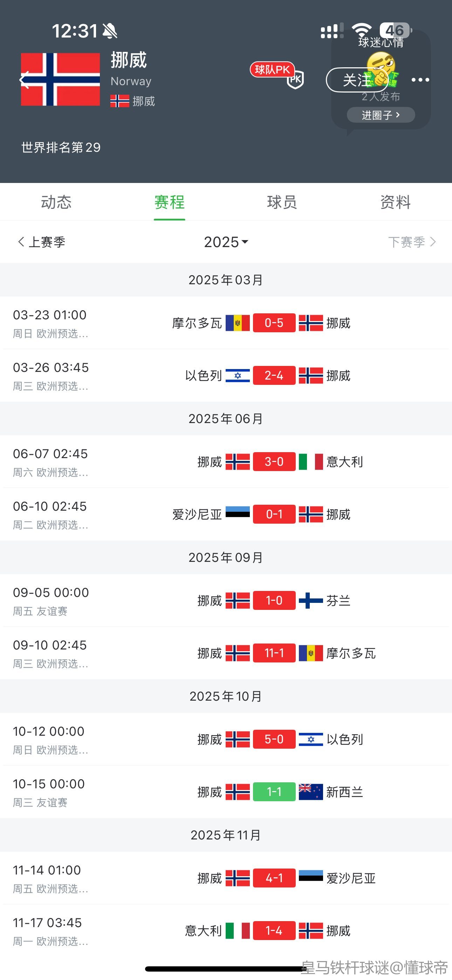
Task: Go to next season via 下赛季
Action: click(x=411, y=242)
